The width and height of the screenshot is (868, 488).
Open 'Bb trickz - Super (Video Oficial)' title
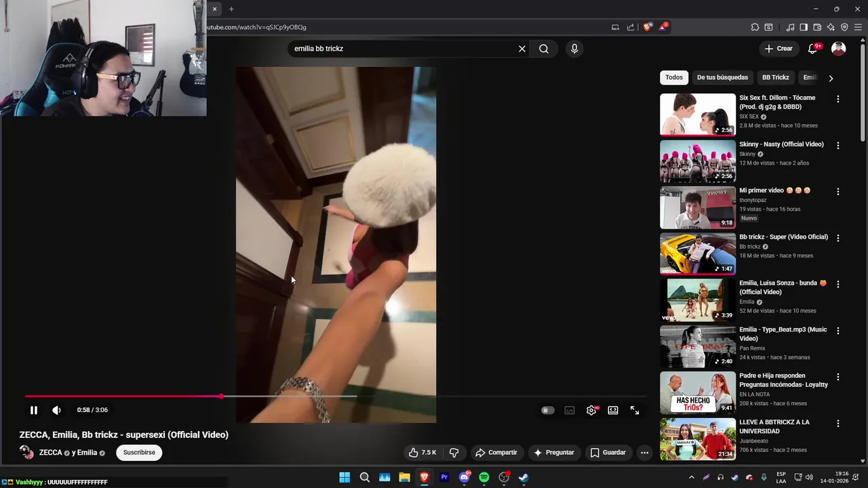click(784, 237)
